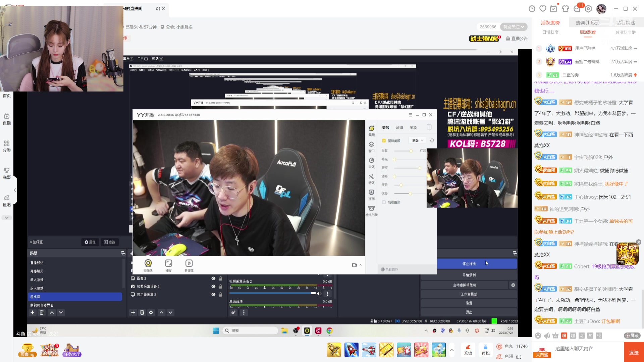Open Chrome from the taskbar
This screenshot has width=644, height=362.
click(330, 331)
